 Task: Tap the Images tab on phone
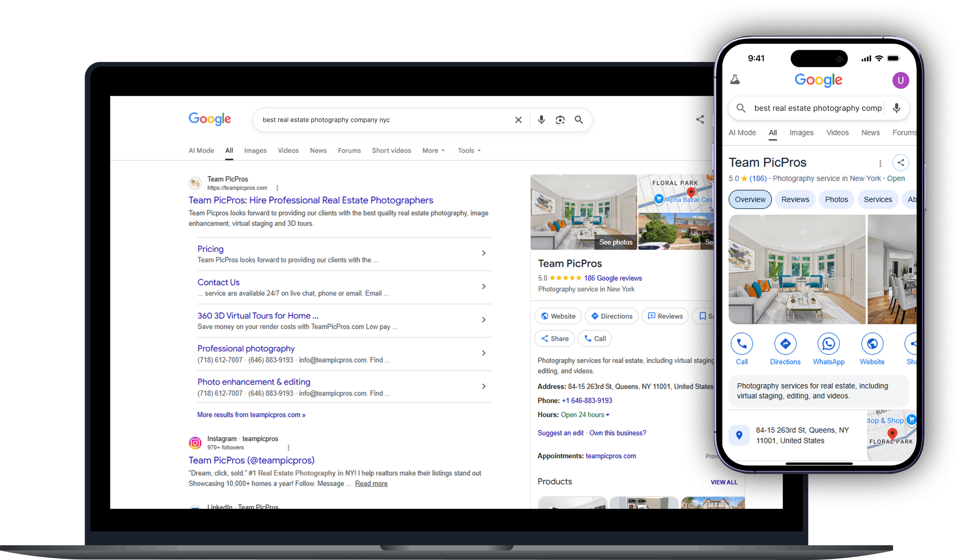coord(801,133)
